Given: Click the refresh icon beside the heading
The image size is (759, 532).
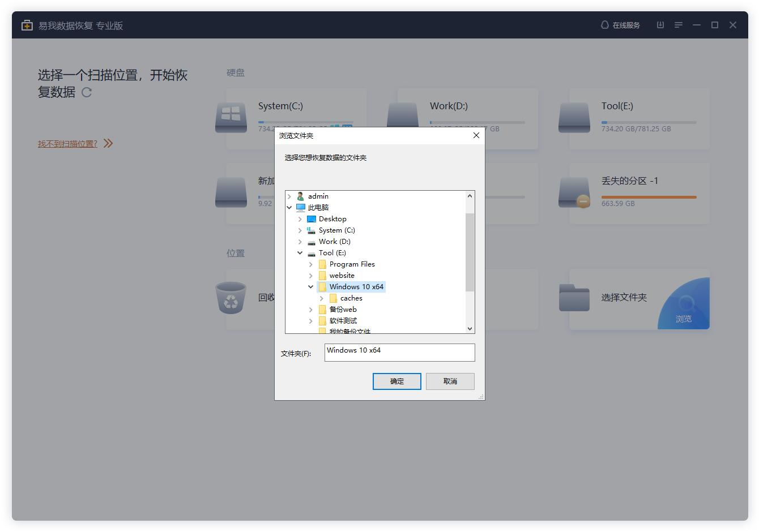Looking at the screenshot, I should tap(87, 92).
